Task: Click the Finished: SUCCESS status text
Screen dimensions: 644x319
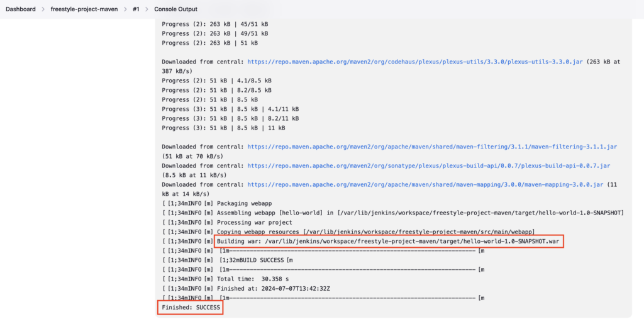Action: tap(191, 308)
